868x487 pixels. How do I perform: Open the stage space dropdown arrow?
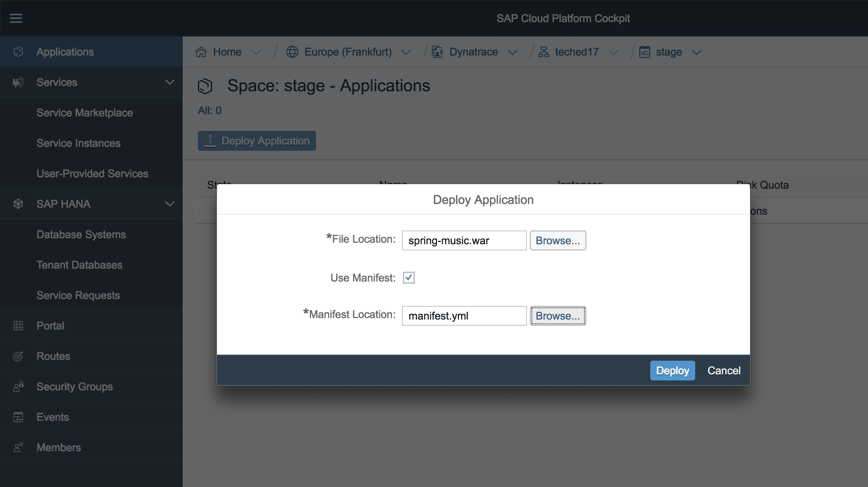pyautogui.click(x=696, y=52)
